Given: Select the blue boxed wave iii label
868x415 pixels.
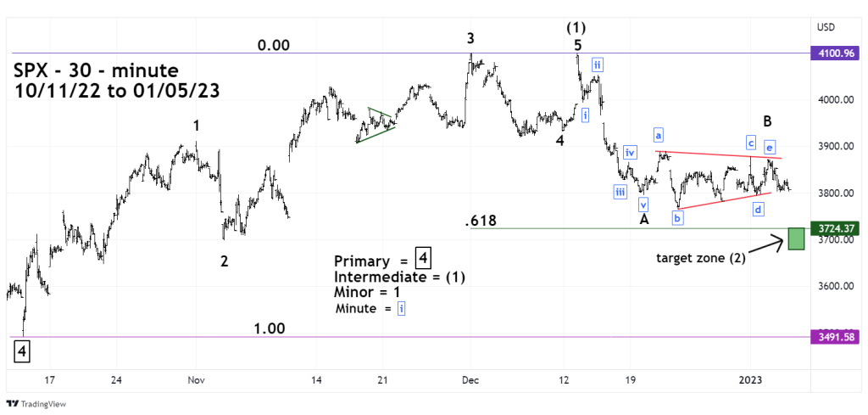Looking at the screenshot, I should pos(620,192).
